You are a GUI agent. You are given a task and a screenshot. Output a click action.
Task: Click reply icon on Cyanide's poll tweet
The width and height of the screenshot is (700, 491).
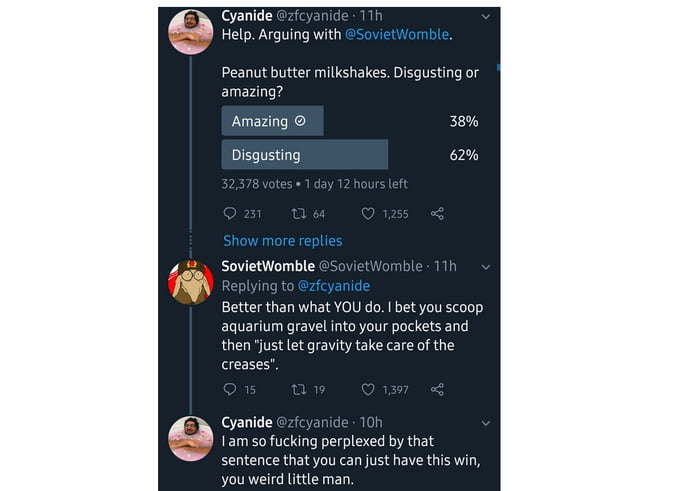[229, 213]
